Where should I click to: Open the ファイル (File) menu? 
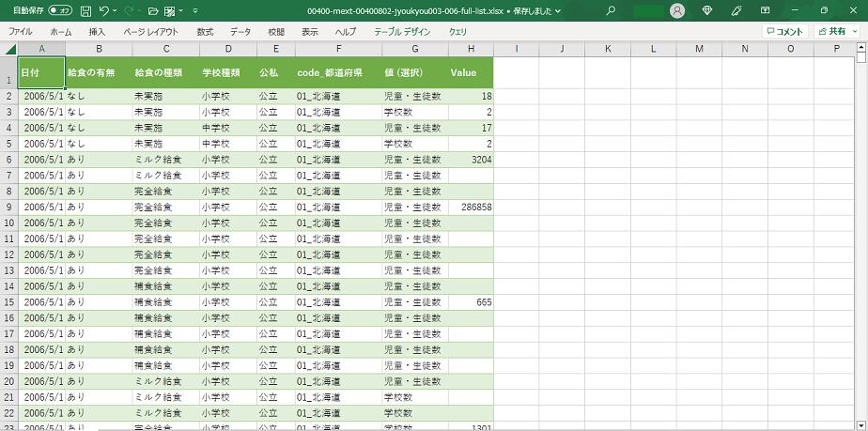(x=21, y=31)
